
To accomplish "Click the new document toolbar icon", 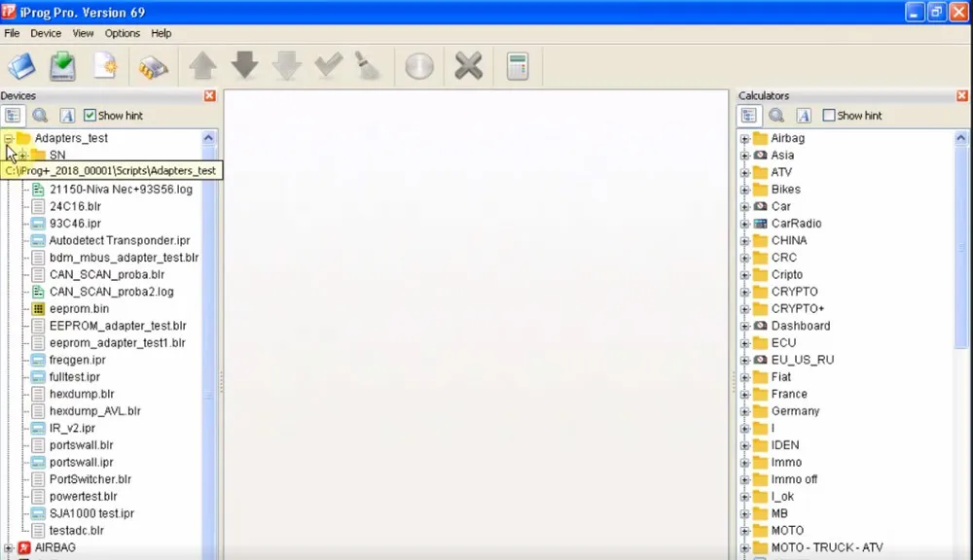I will 105,66.
